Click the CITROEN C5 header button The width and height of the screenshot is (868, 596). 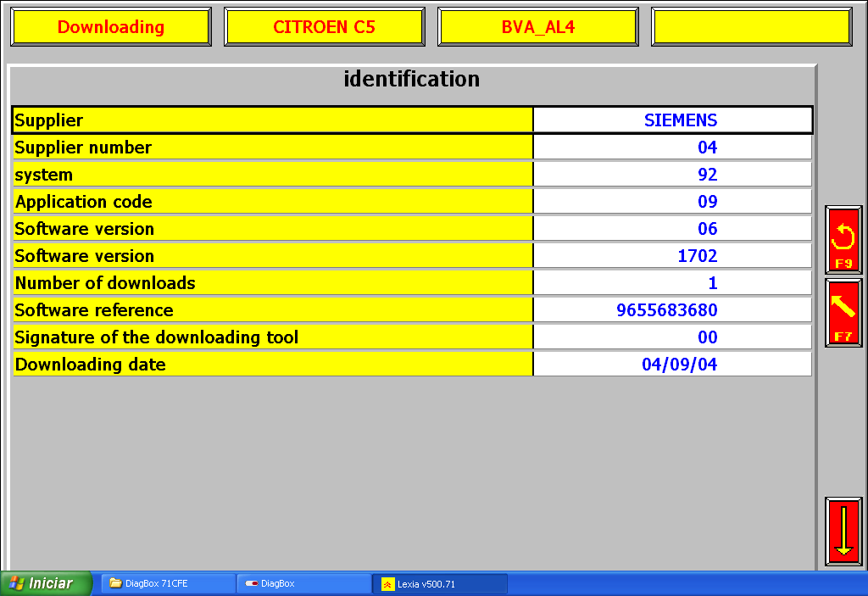click(324, 27)
